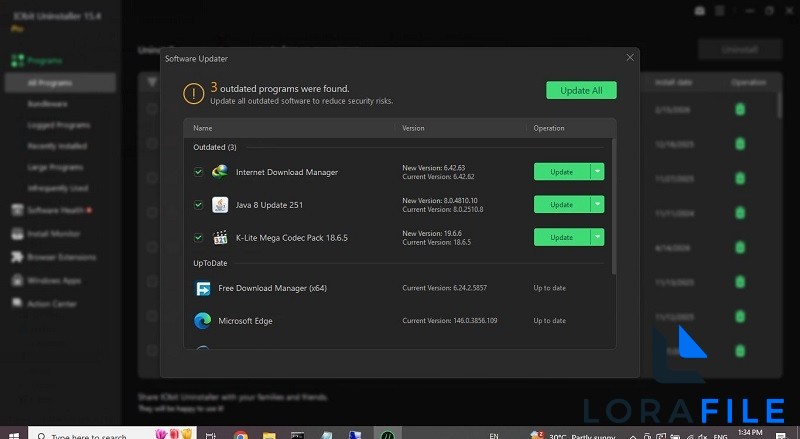
Task: Open the options menu icon in IObit title bar
Action: pos(719,11)
